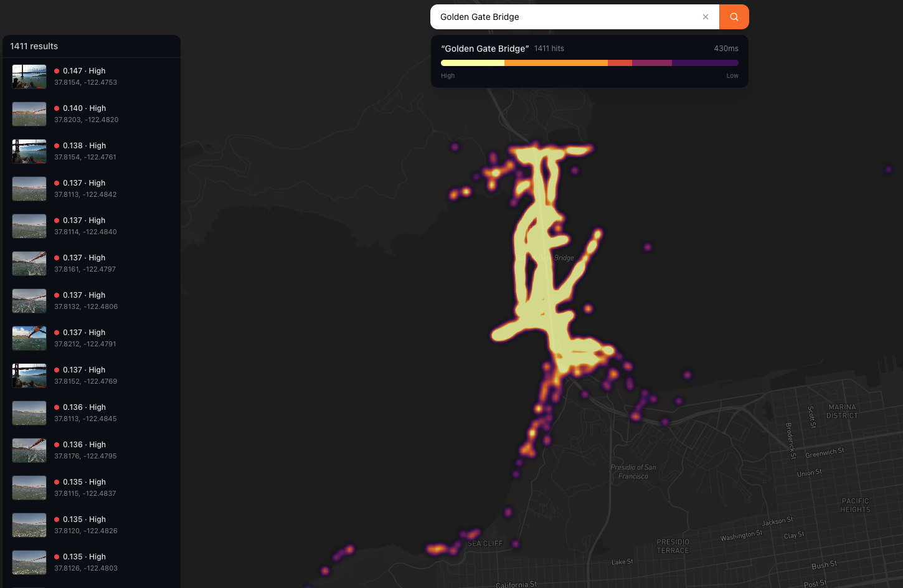
Task: Click the Golden Gate Bridge label on the map
Action: [543, 257]
